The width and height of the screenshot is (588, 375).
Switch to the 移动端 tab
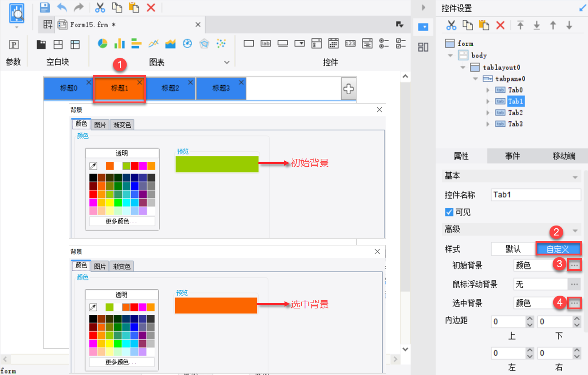(564, 156)
